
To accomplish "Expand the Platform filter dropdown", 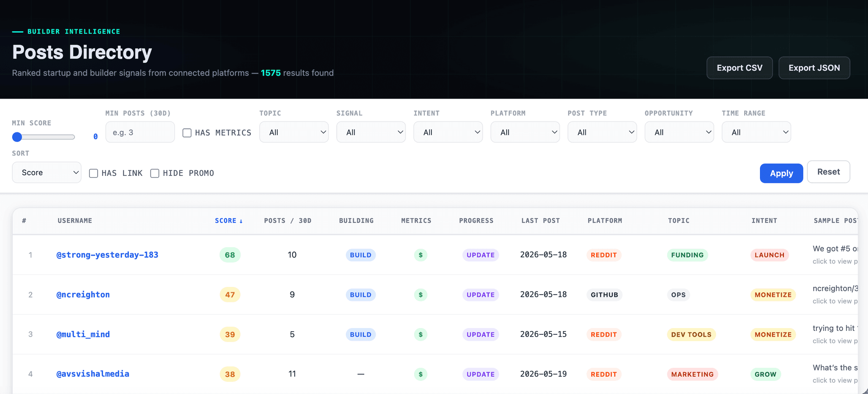I will pos(525,132).
